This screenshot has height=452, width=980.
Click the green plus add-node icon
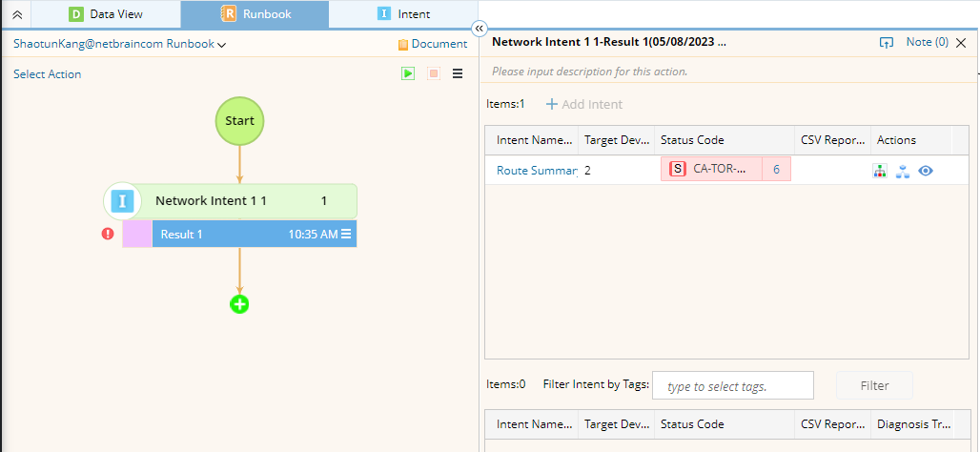(x=239, y=304)
